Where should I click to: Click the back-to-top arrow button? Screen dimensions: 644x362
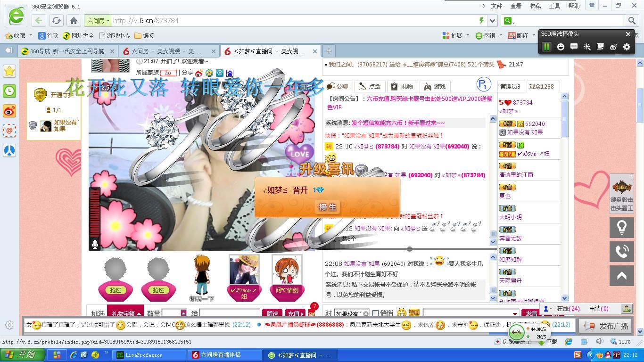(x=622, y=276)
